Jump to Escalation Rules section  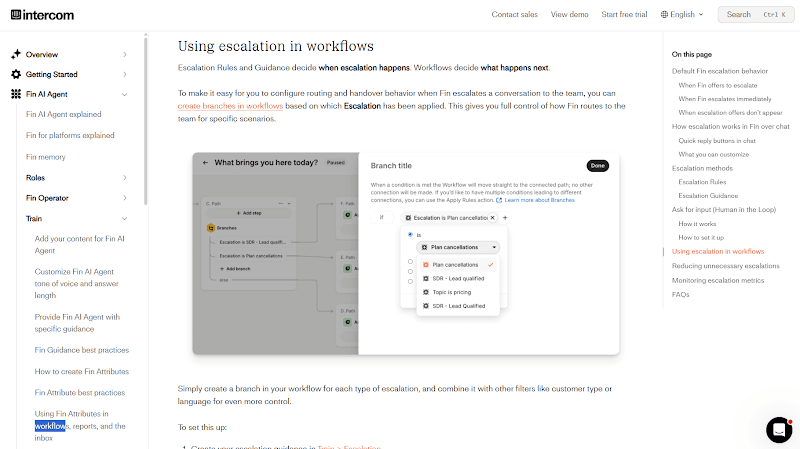point(702,182)
